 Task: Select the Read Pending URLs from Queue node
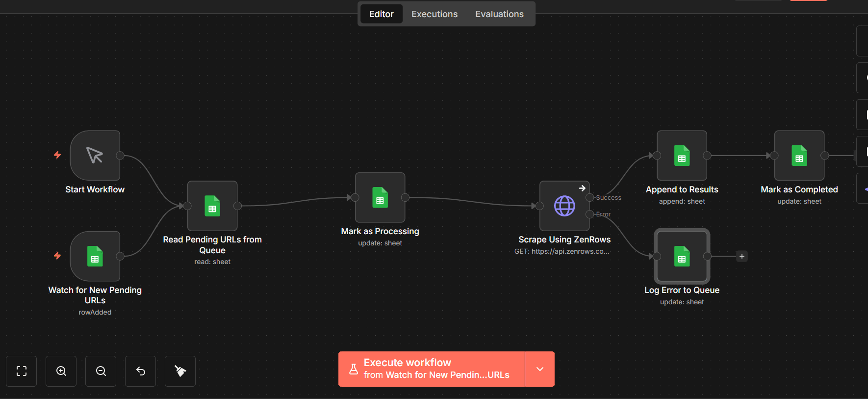pos(212,206)
